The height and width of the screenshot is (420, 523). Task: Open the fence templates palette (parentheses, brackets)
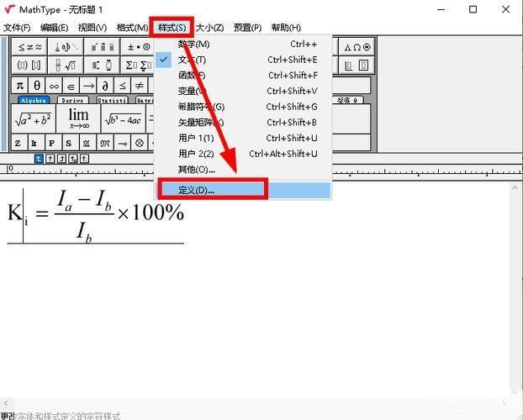coord(29,65)
